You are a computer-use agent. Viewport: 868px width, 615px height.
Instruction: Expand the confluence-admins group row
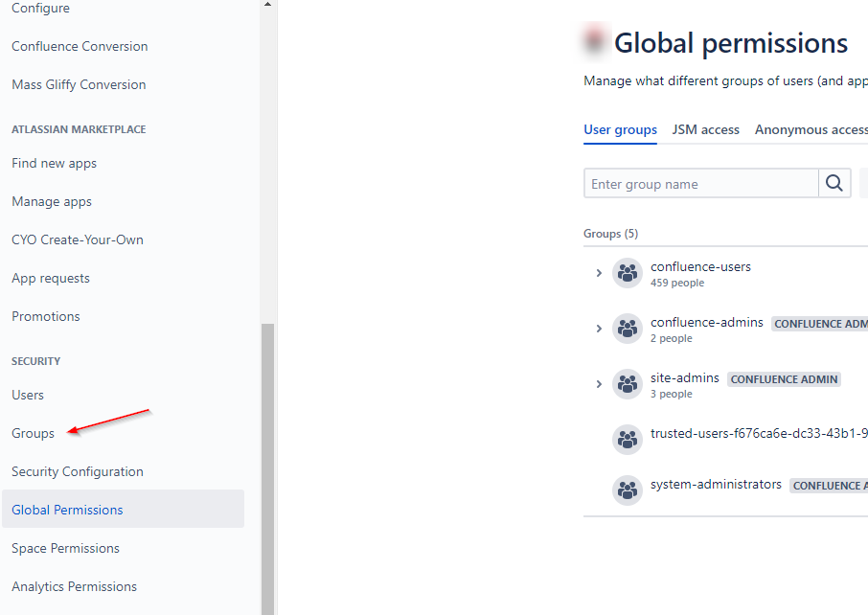pos(599,329)
